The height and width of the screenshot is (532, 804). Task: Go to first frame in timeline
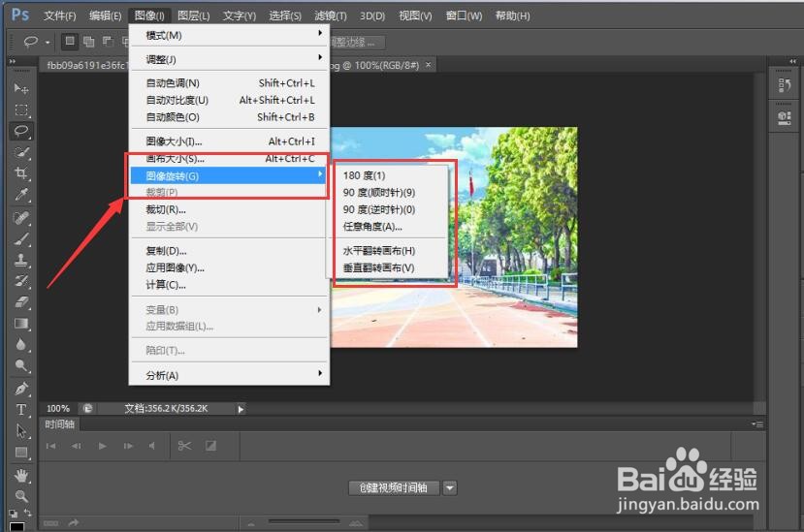(50, 446)
